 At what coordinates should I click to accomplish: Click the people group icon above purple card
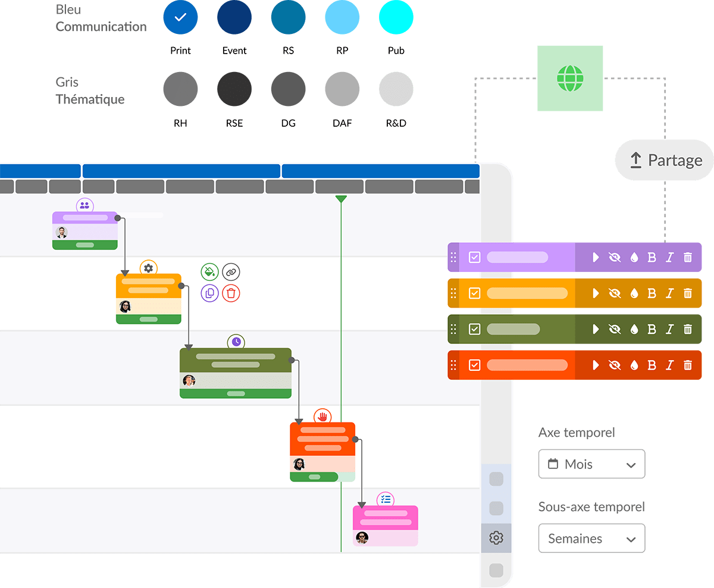84,205
